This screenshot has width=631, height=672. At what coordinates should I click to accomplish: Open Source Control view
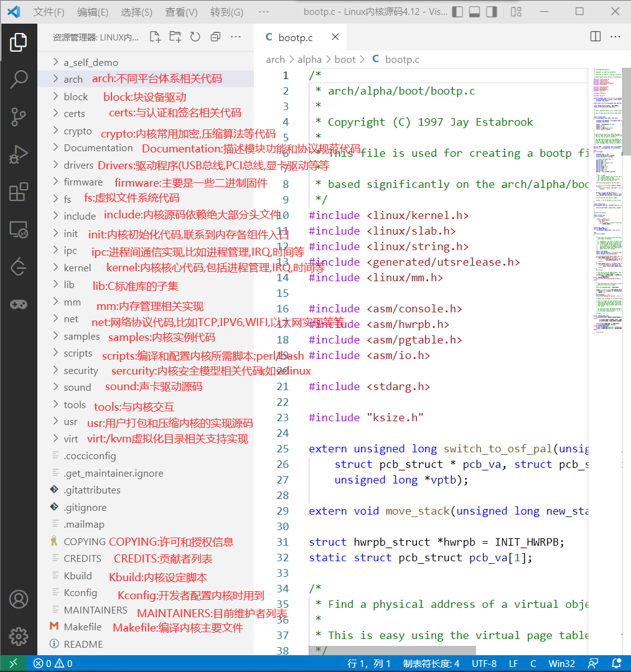click(x=19, y=117)
